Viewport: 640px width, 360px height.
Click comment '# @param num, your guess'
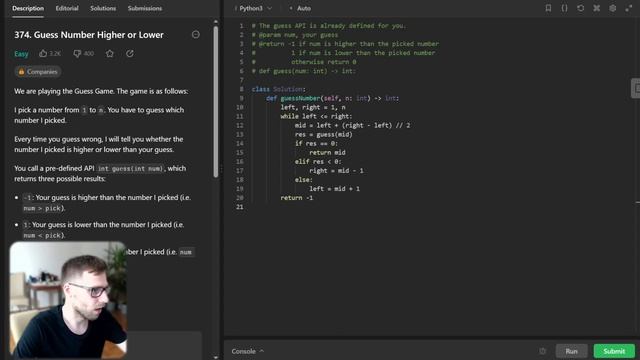coord(295,35)
